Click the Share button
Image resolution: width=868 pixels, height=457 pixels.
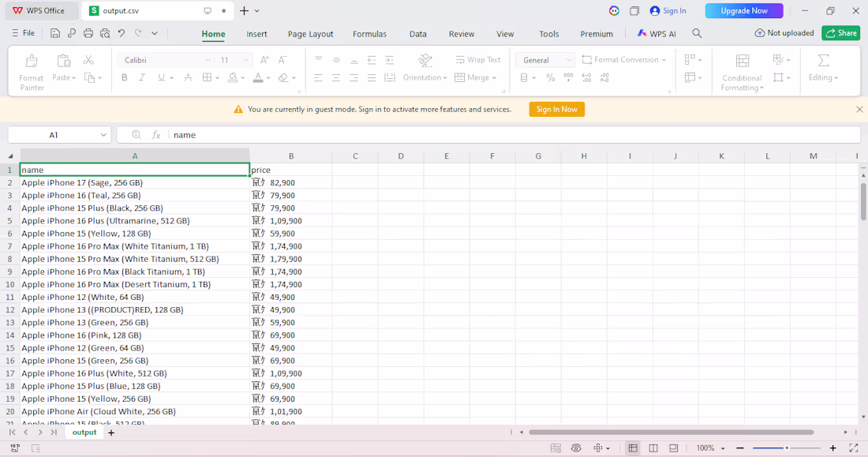[841, 33]
